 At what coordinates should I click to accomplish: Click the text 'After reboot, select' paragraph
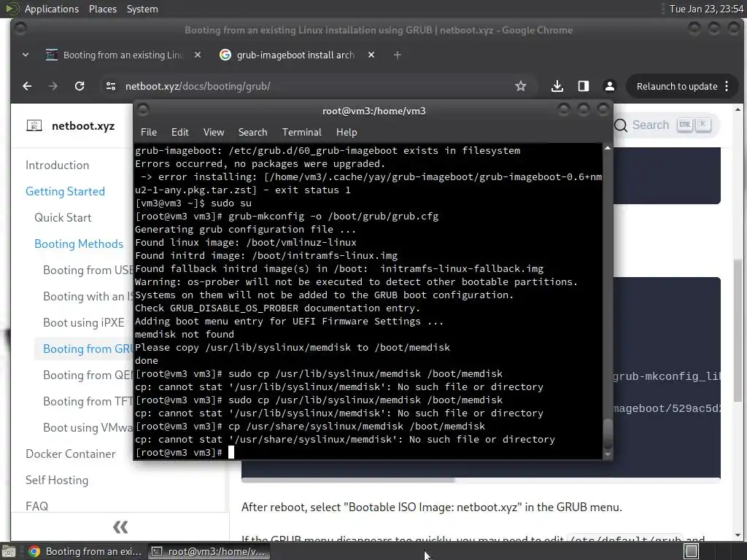tap(432, 507)
